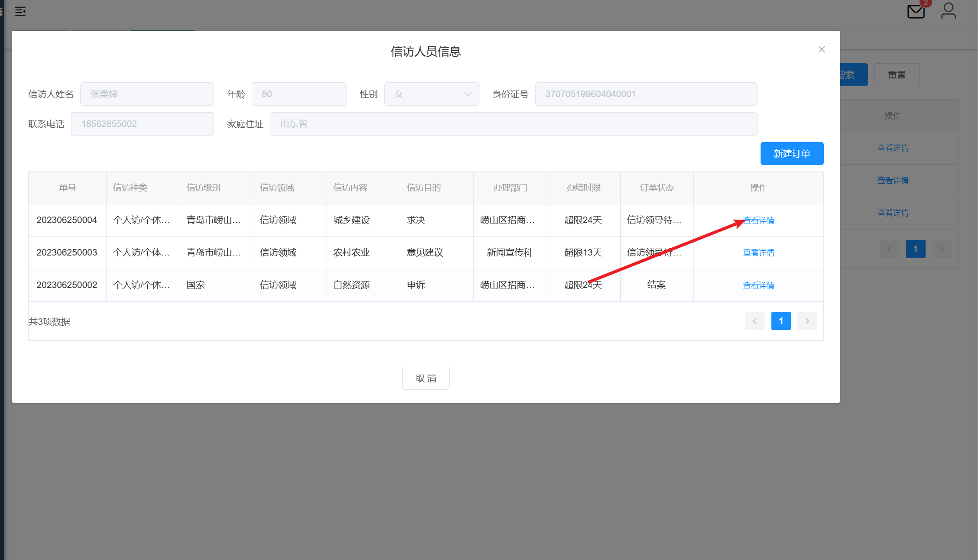Screen dimensions: 978x560
Task: View details of order 202306250002
Action: tap(758, 285)
